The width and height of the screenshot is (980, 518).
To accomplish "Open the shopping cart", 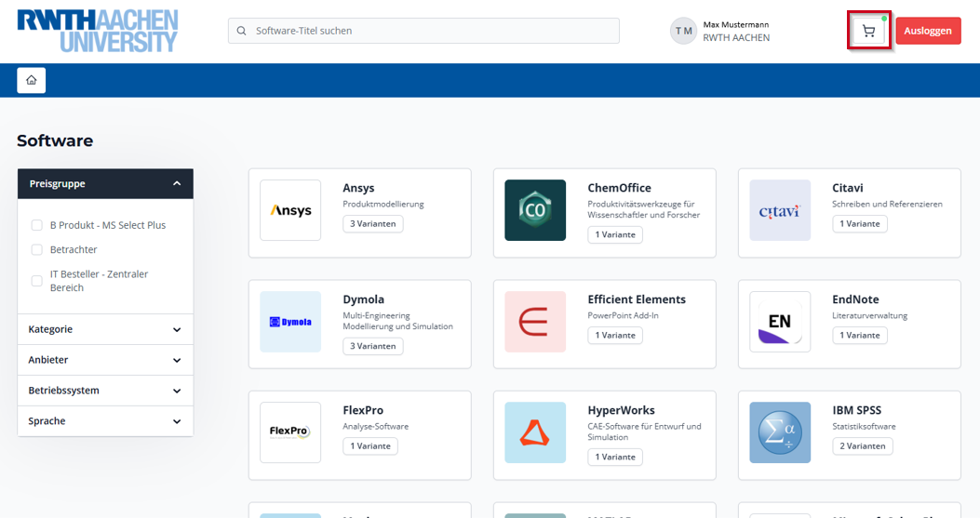I will [868, 31].
